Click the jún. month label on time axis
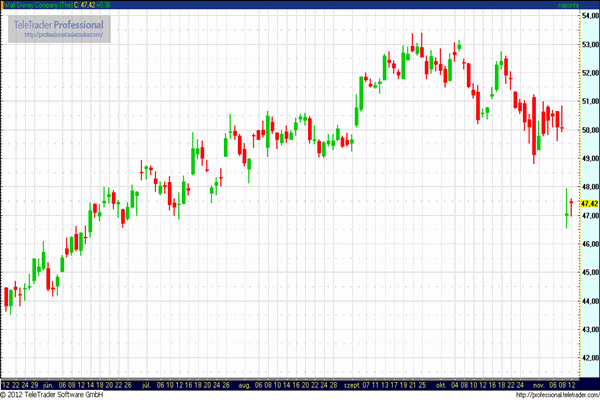Image resolution: width=600 pixels, height=400 pixels. pos(48,385)
